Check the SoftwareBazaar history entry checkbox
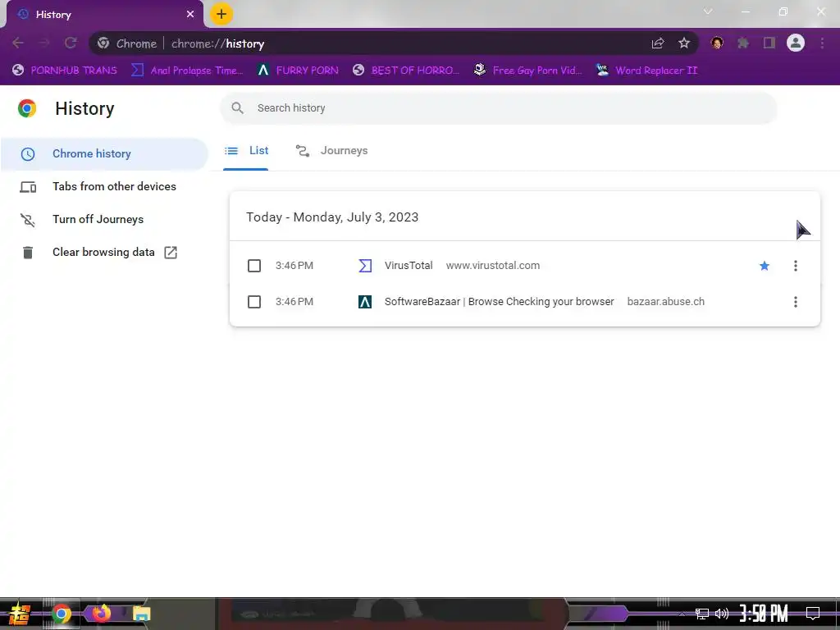Image resolution: width=840 pixels, height=630 pixels. [254, 302]
